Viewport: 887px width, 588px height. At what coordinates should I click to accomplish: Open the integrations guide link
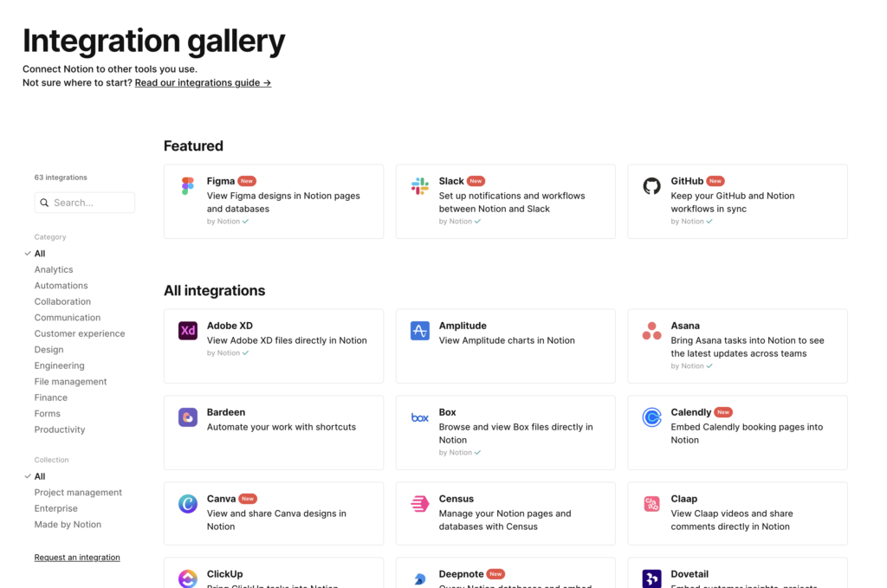203,82
